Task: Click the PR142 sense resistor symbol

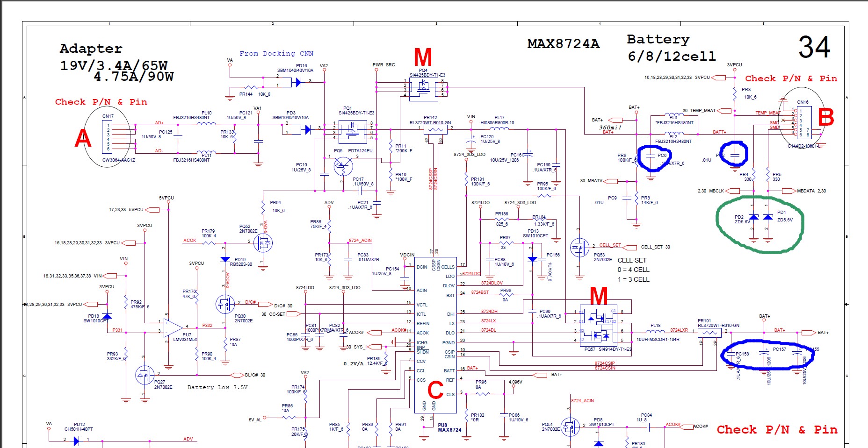Action: [435, 129]
